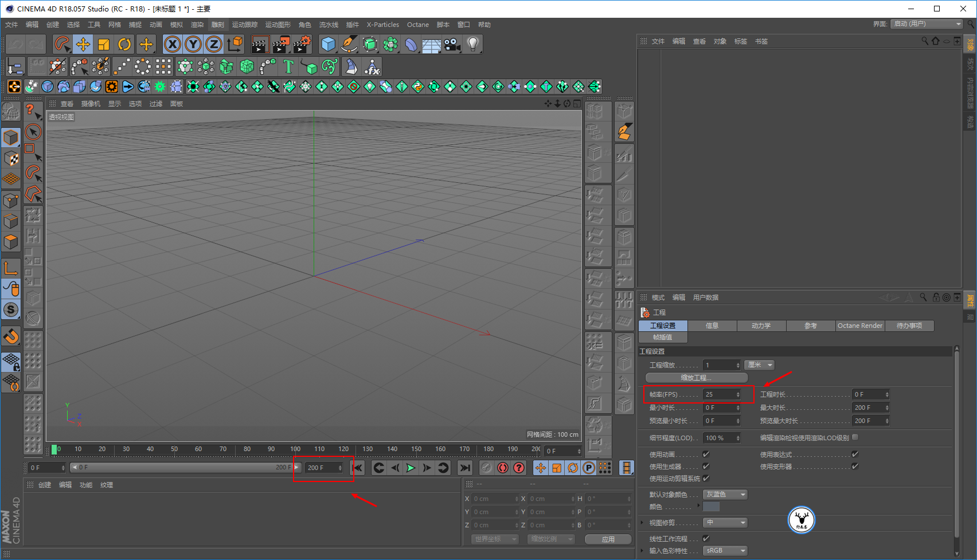Screen dimensions: 977x560
Task: Add a Cube primitive object
Action: [x=328, y=44]
